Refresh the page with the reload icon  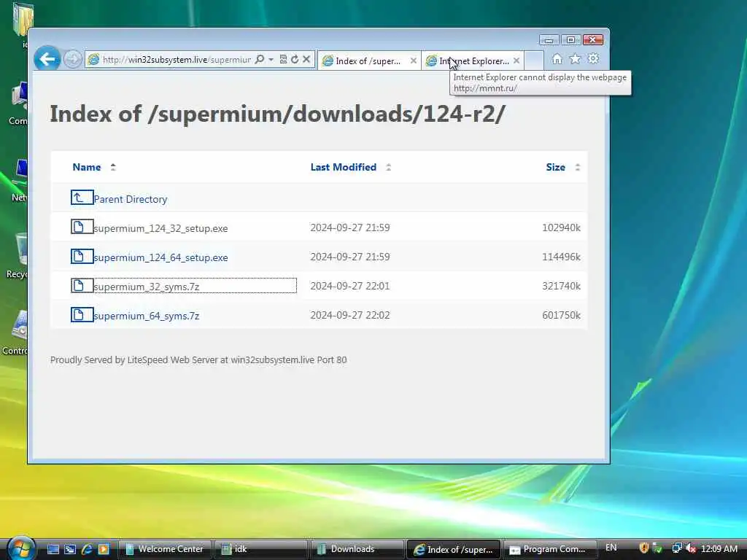tap(295, 60)
